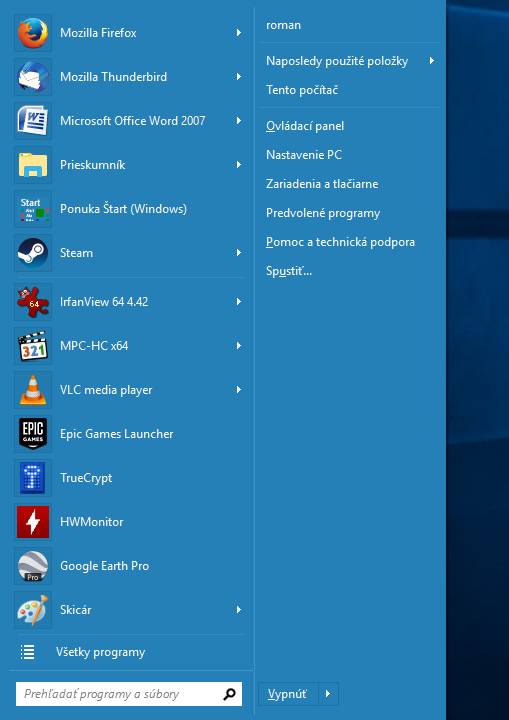Click the Steam label

click(76, 253)
